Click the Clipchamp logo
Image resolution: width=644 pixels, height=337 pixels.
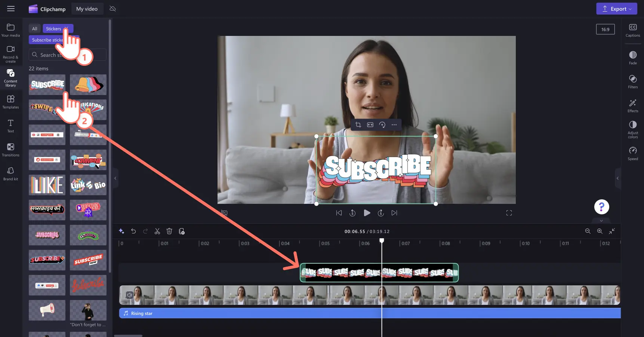click(x=47, y=9)
